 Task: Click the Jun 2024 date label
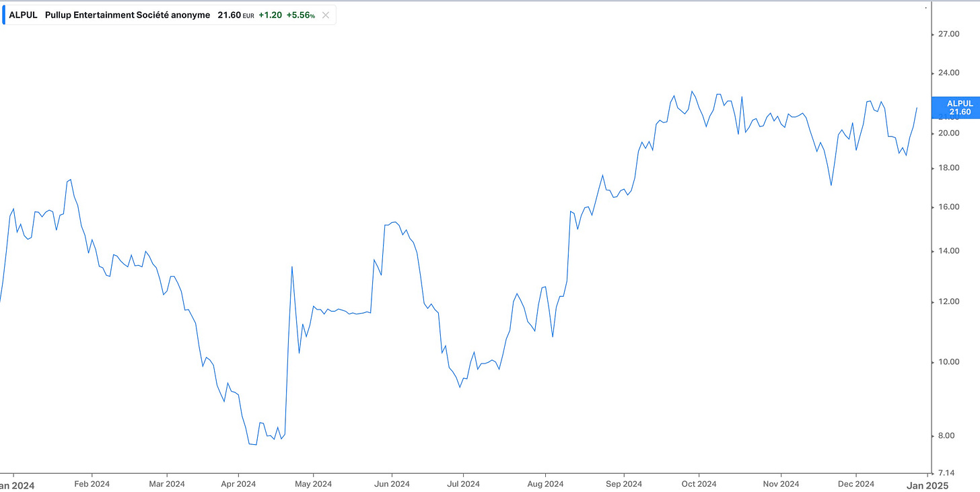coord(392,484)
